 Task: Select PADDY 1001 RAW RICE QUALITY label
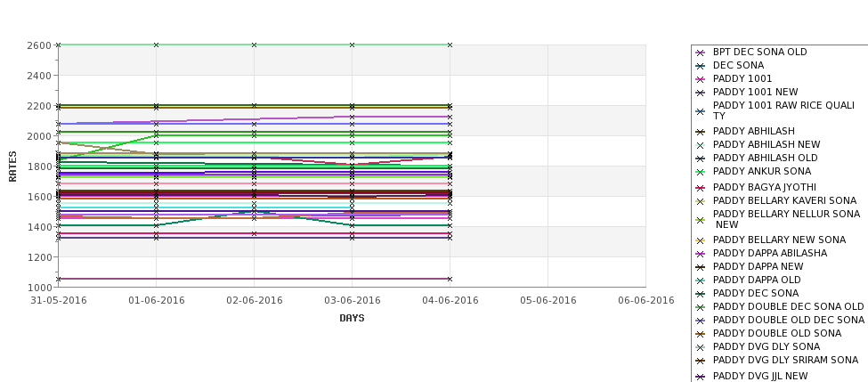[x=783, y=110]
